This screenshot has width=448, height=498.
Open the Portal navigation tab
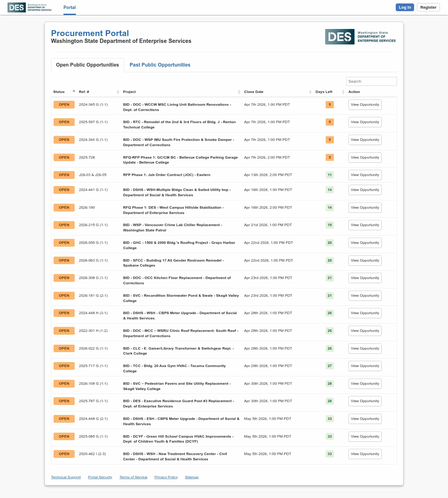point(70,7)
